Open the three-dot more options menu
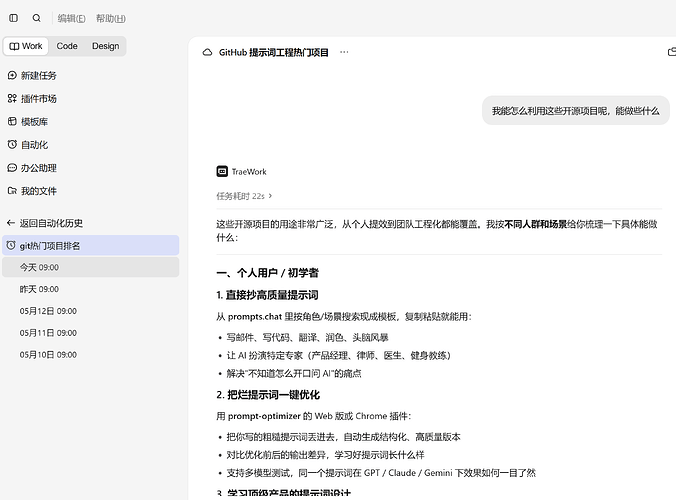This screenshot has height=500, width=676. pos(344,52)
